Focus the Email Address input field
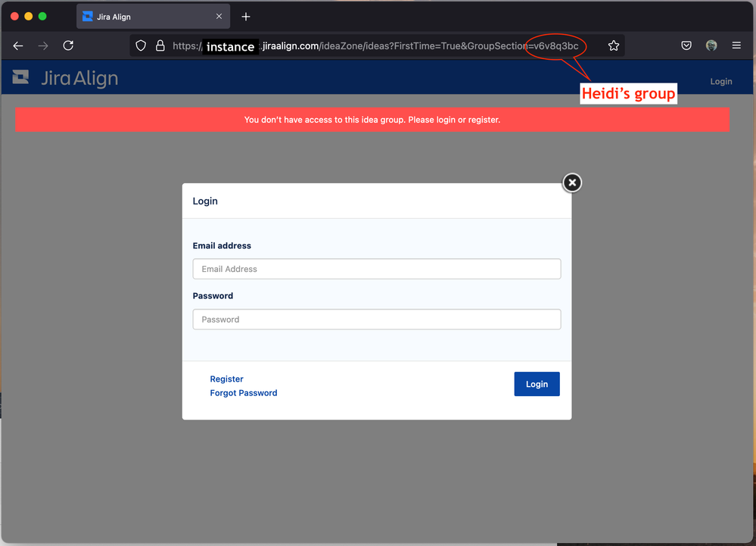The width and height of the screenshot is (756, 546). (377, 269)
